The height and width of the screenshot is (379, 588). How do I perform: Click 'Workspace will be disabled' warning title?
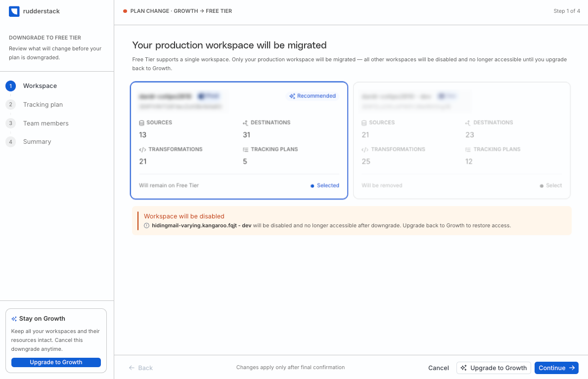pyautogui.click(x=184, y=216)
